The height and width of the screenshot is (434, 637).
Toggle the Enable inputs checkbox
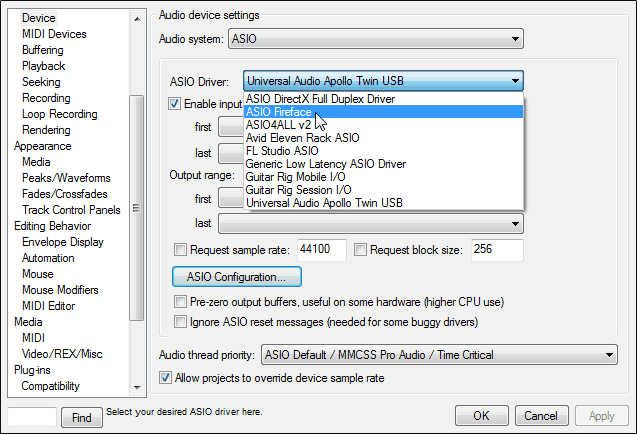click(x=175, y=104)
